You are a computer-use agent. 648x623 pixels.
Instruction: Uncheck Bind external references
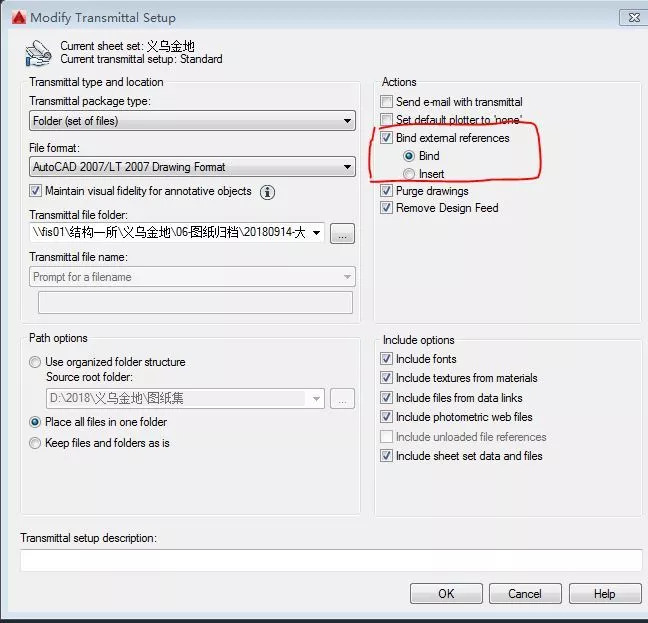[x=387, y=138]
